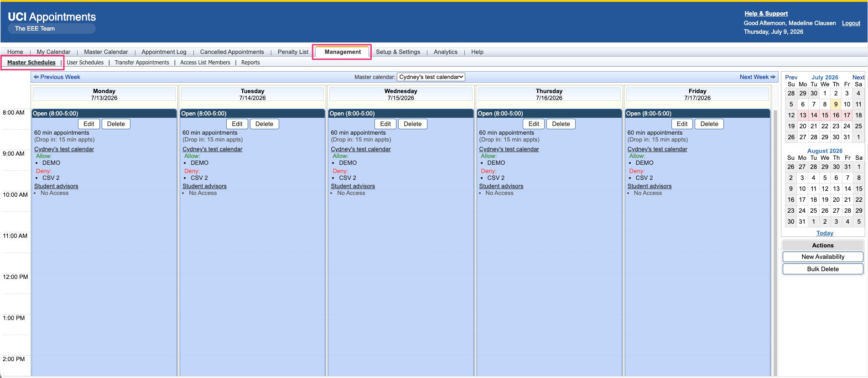Go to previous month in mini calendar
The width and height of the screenshot is (868, 378).
[x=791, y=77]
